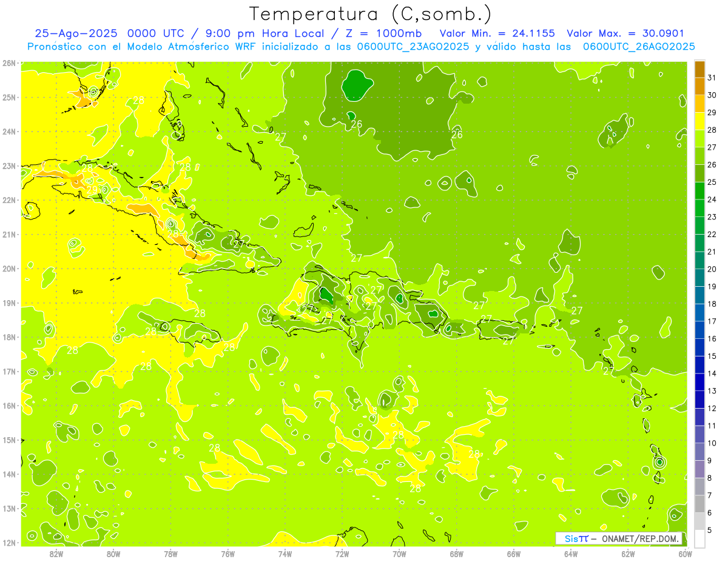Select the lime swatch between 27 and 28

tap(699, 139)
